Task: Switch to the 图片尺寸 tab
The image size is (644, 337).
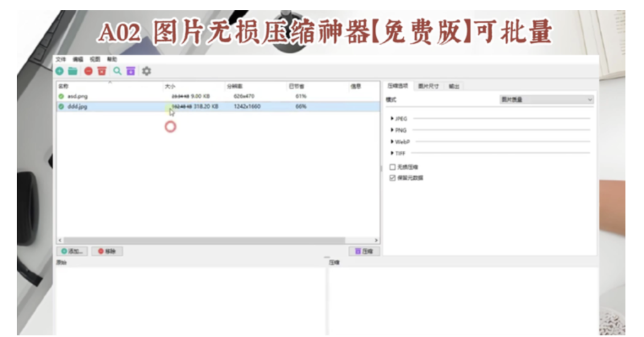Action: coord(428,86)
